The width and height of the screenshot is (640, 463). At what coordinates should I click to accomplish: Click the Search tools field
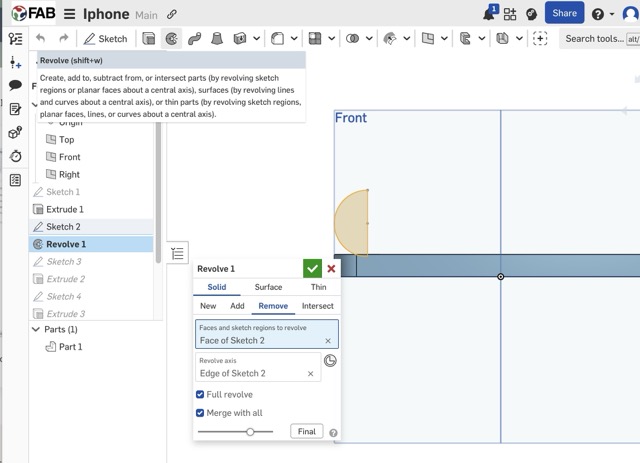pyautogui.click(x=599, y=39)
